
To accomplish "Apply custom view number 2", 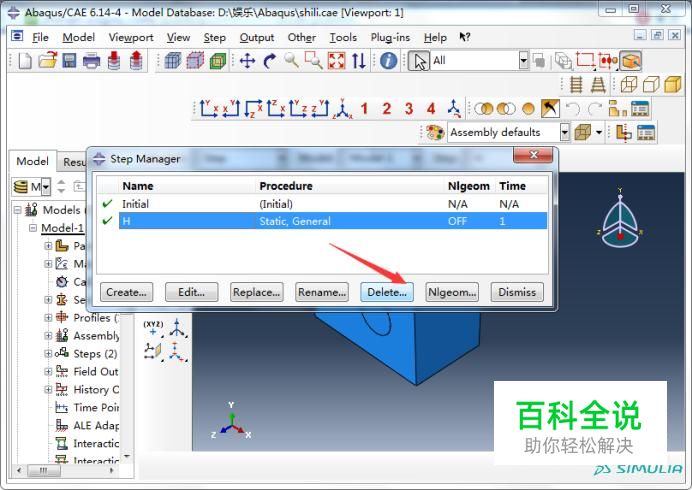I will point(387,109).
